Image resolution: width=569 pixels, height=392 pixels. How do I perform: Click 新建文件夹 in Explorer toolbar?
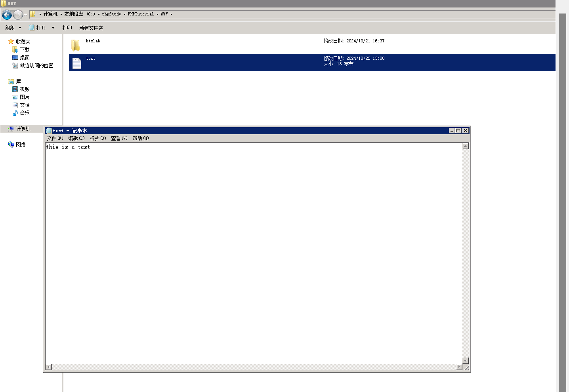click(x=91, y=28)
